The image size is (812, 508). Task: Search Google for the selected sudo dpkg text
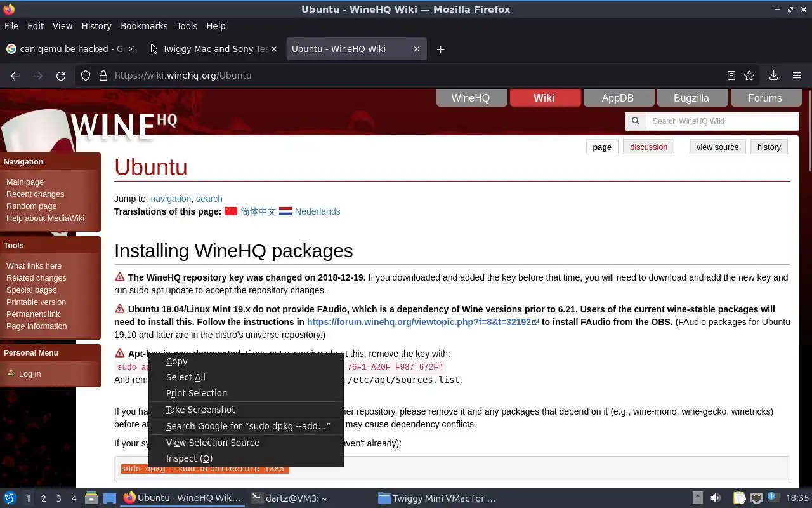point(246,426)
